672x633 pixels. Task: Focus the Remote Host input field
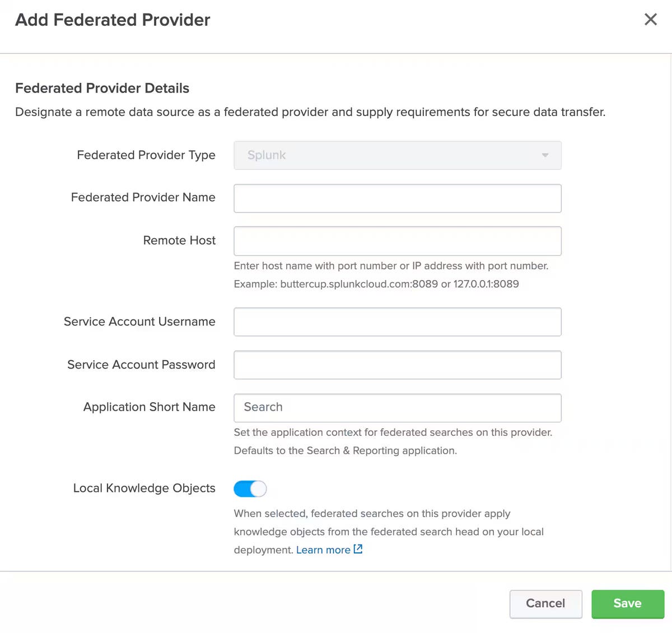click(x=397, y=241)
